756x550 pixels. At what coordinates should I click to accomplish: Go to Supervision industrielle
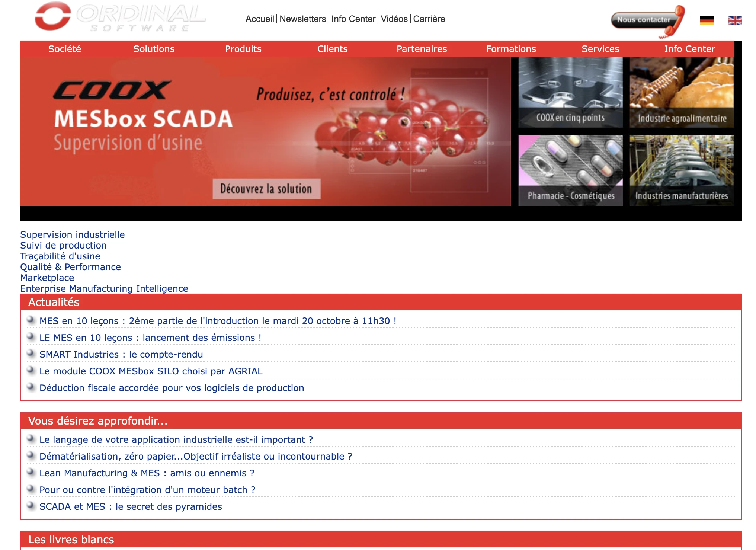click(73, 235)
